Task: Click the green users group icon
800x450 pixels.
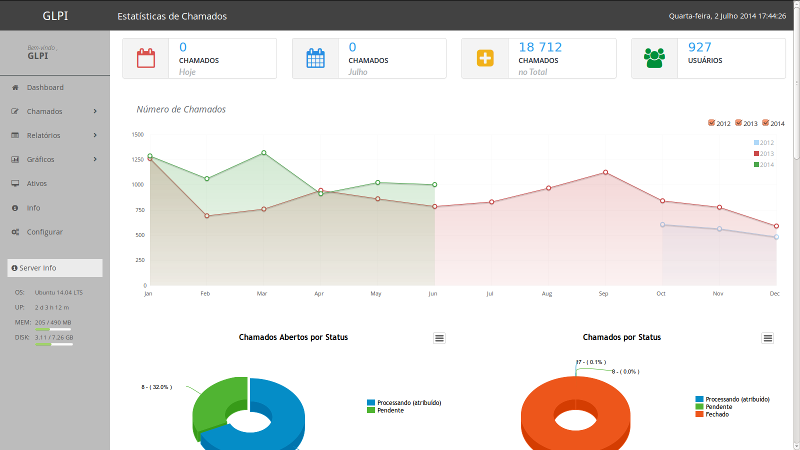Action: pyautogui.click(x=655, y=58)
